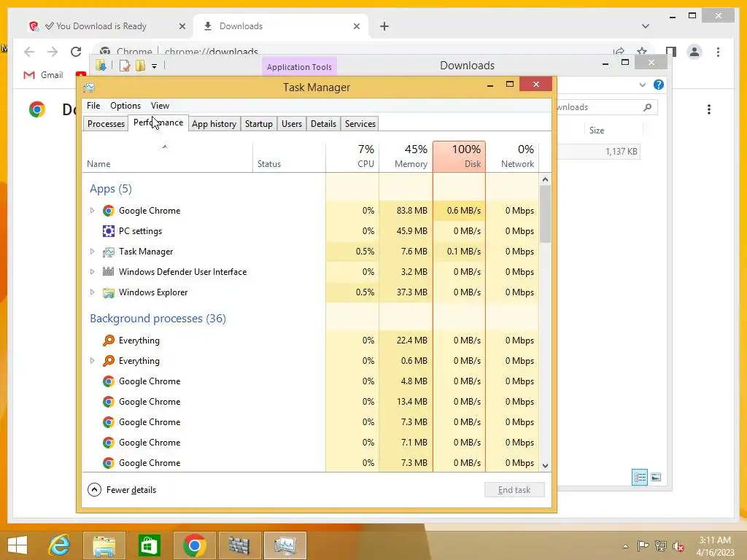The width and height of the screenshot is (747, 560).
Task: Expand the Google Chrome app group
Action: tap(93, 211)
